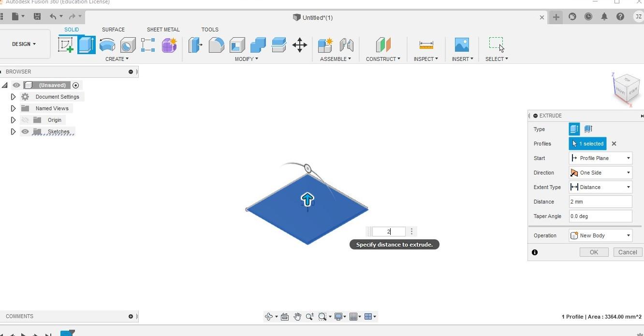Select the solid Extrude type
Screen dimensions: 644x336
coord(574,129)
